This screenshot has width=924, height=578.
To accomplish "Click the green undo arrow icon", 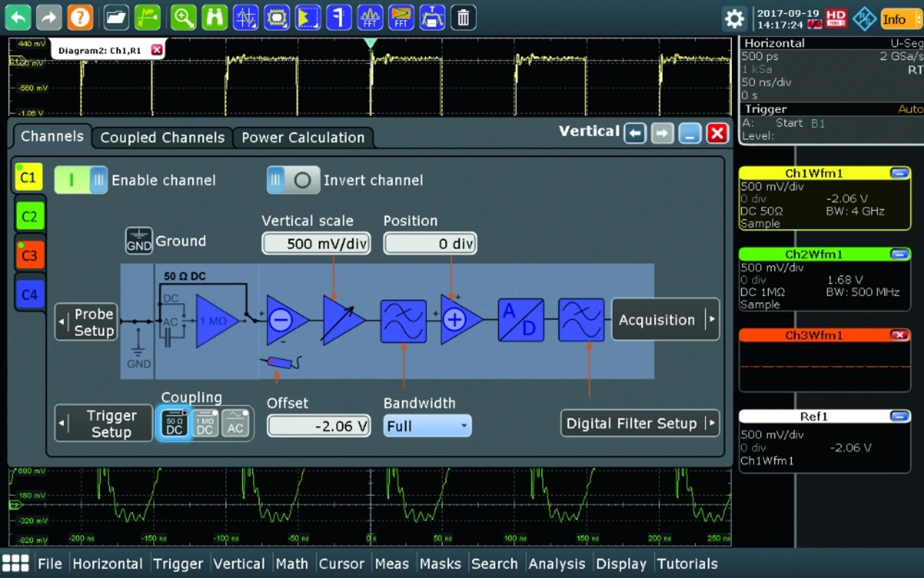I will coord(18,17).
